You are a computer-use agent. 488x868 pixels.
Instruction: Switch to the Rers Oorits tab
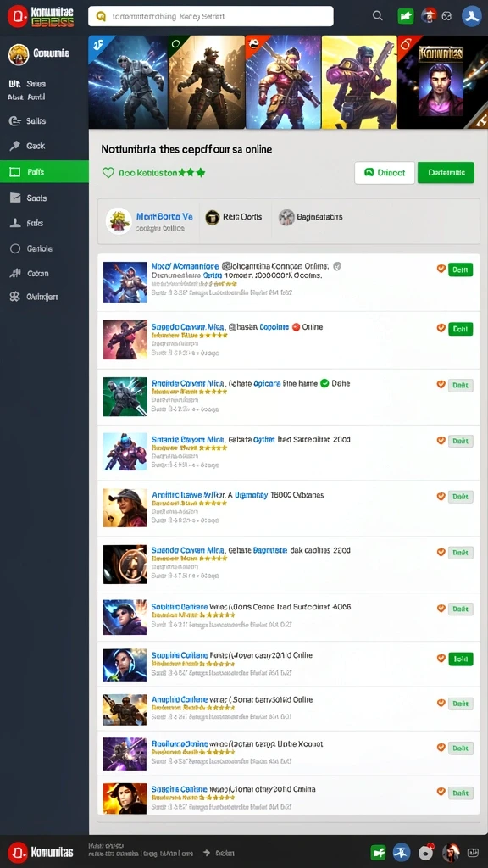click(x=234, y=217)
